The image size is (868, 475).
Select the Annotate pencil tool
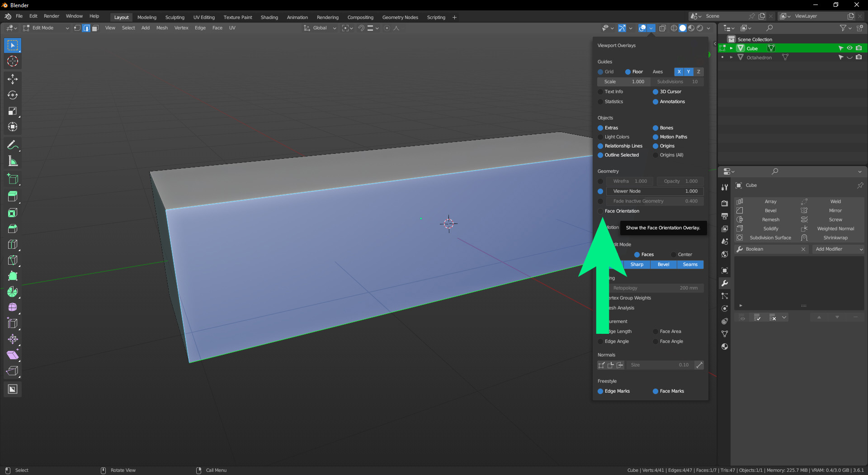[x=13, y=145]
